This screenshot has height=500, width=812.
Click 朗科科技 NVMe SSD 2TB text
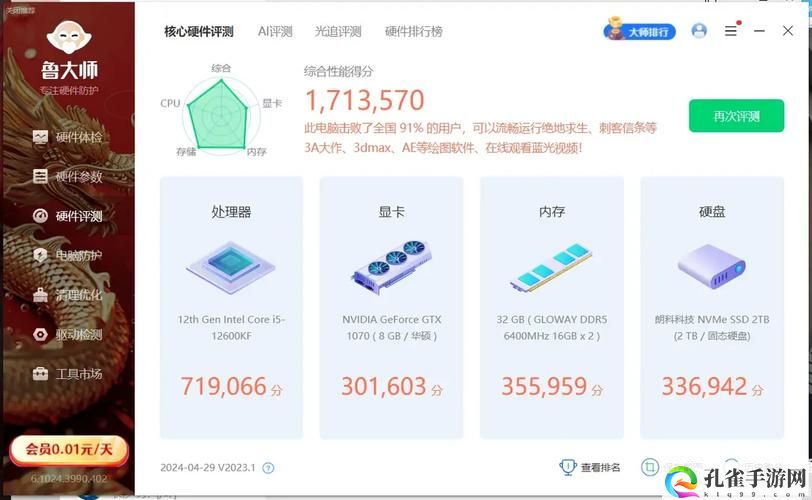[x=712, y=328]
